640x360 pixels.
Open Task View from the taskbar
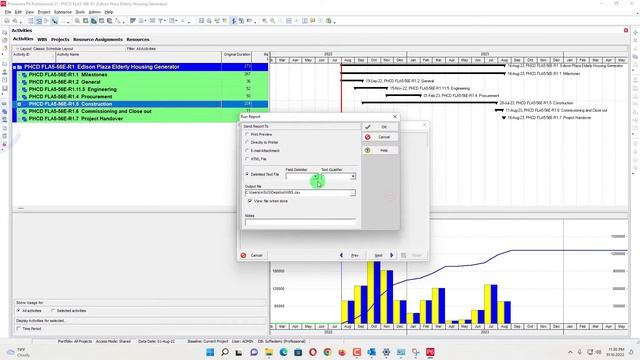point(239,352)
